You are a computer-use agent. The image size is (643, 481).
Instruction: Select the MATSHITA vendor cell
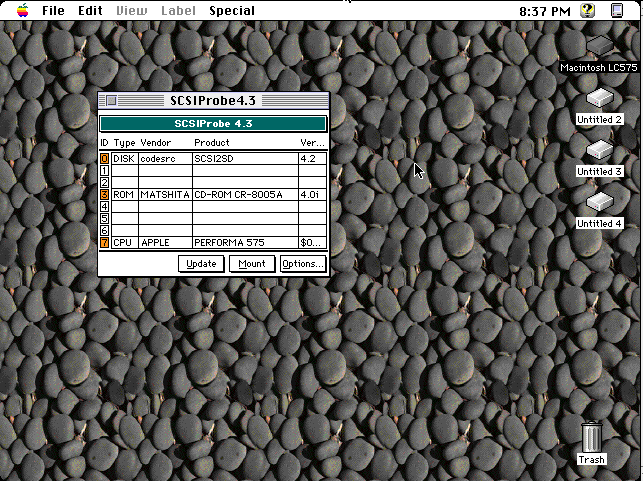coord(165,195)
